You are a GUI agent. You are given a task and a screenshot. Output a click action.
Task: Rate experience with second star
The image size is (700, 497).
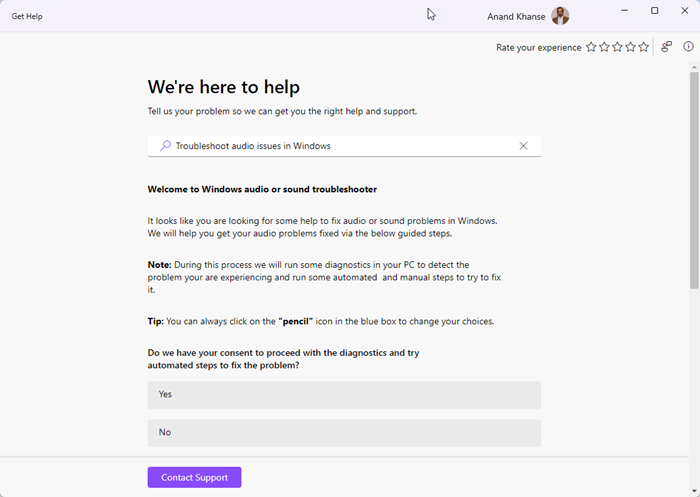604,47
